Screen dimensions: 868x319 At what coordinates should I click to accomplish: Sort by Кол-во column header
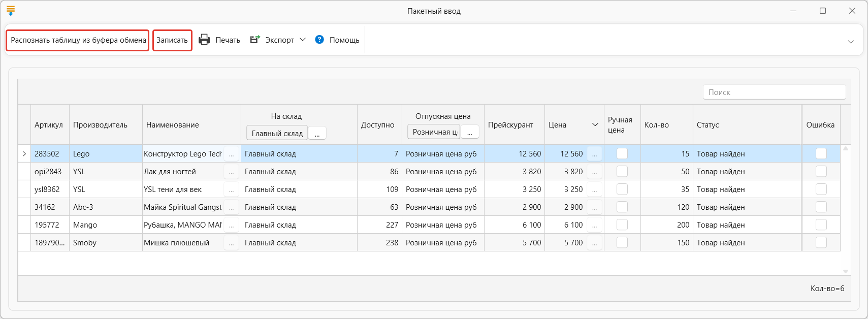(667, 124)
